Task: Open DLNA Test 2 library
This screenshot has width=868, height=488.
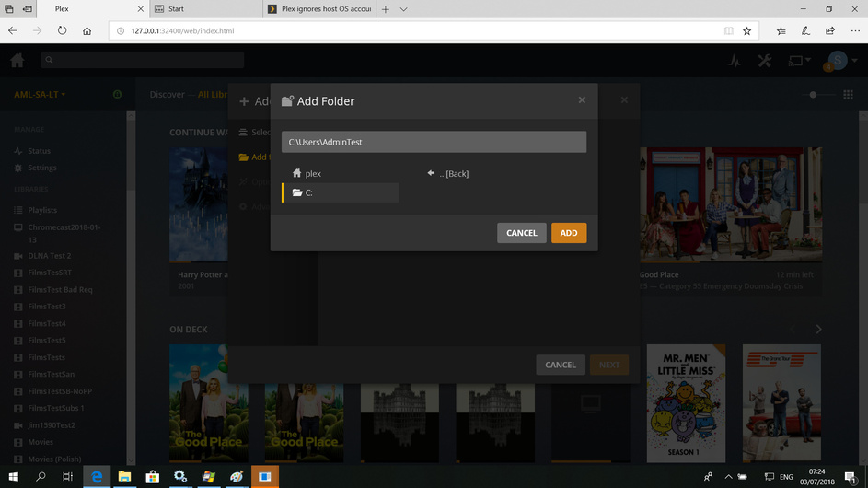Action: [x=50, y=256]
